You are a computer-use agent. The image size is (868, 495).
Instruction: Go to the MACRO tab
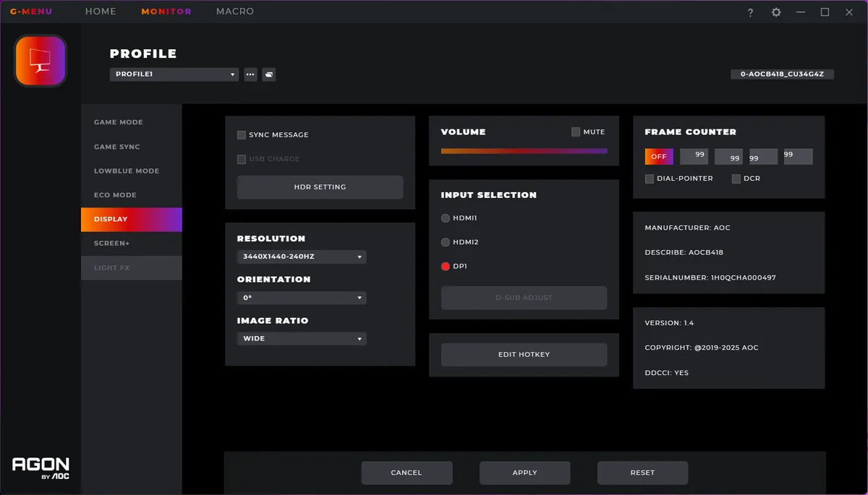click(x=235, y=12)
